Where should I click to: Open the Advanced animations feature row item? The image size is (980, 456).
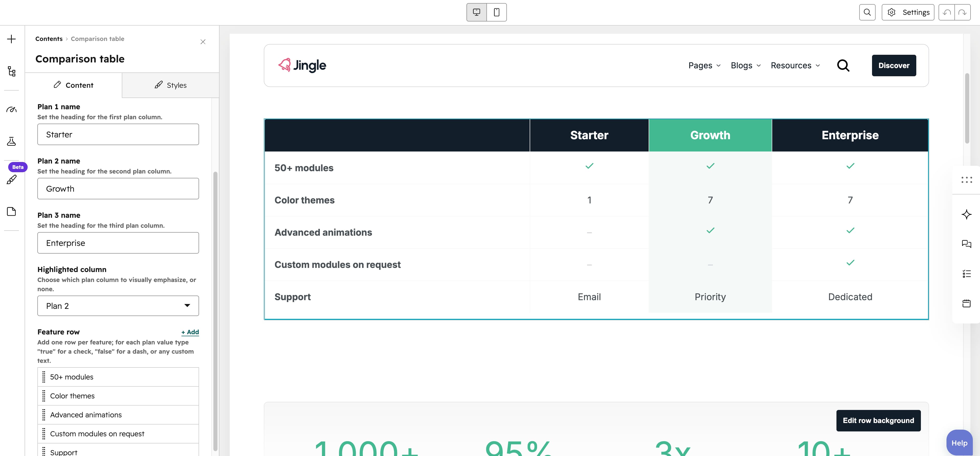(118, 415)
